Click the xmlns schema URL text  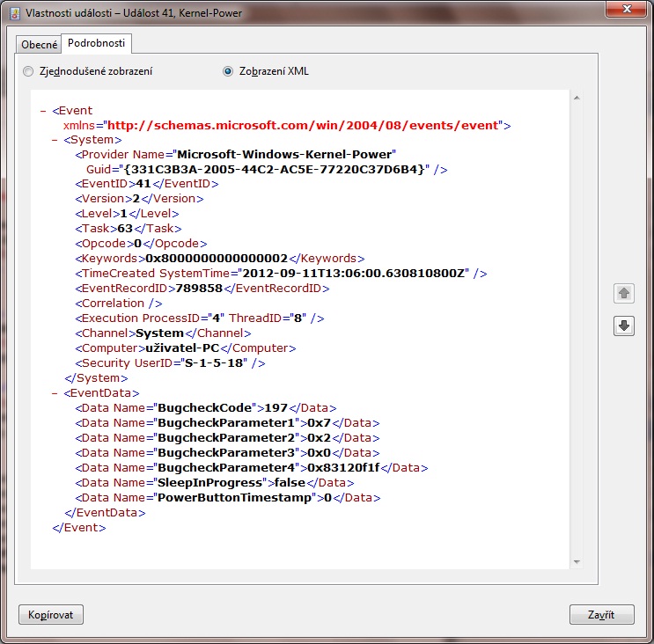coord(303,126)
